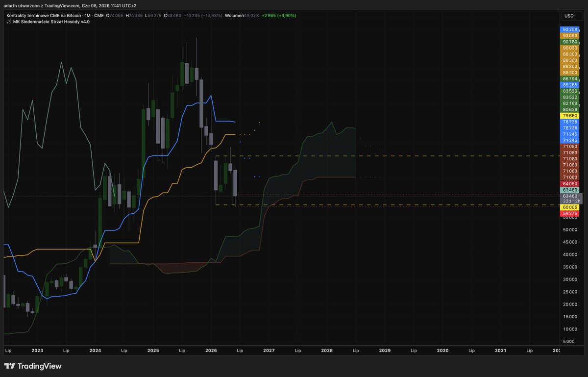Click the 2030 label on time axis

click(442, 351)
